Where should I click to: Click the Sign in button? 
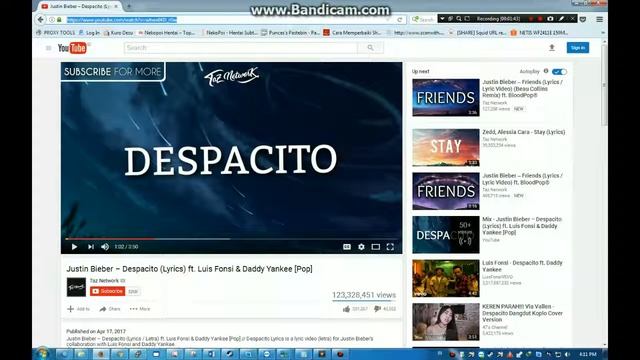[x=578, y=48]
